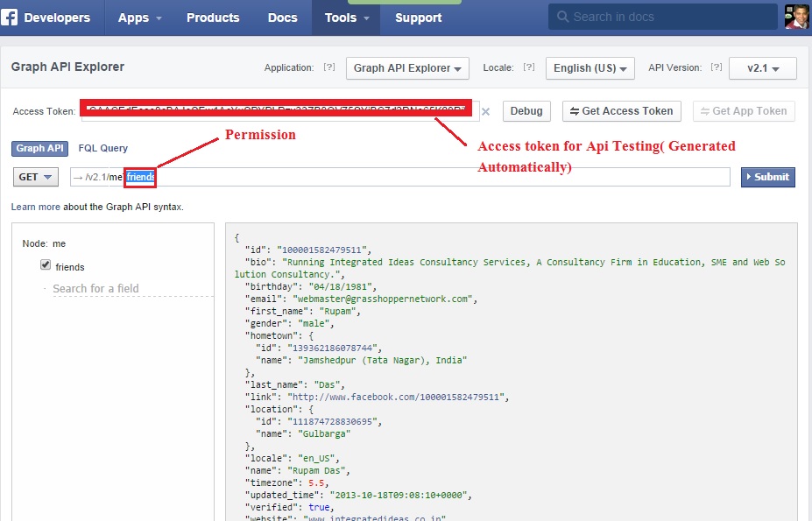
Task: Click the verified value true
Action: point(319,508)
